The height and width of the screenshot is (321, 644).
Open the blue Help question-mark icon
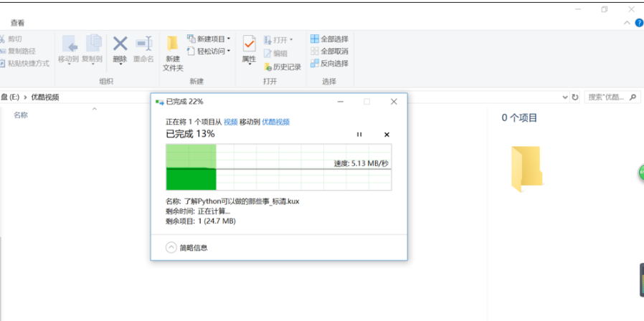click(x=639, y=23)
